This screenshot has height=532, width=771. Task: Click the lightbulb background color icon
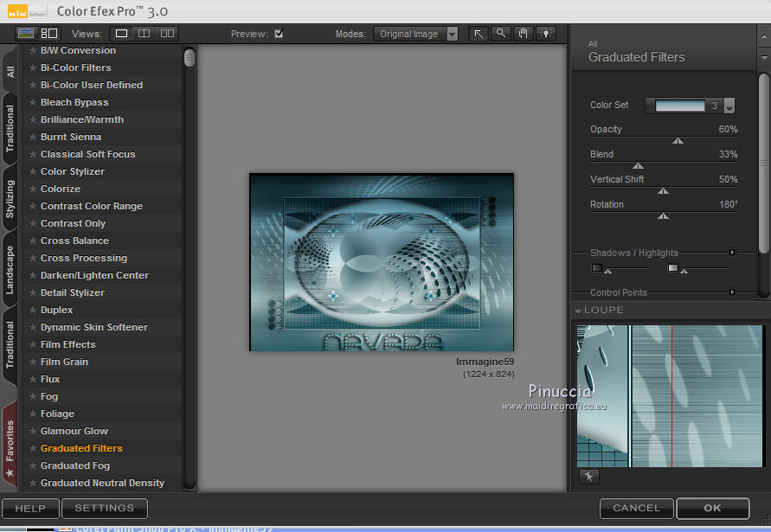pyautogui.click(x=545, y=34)
